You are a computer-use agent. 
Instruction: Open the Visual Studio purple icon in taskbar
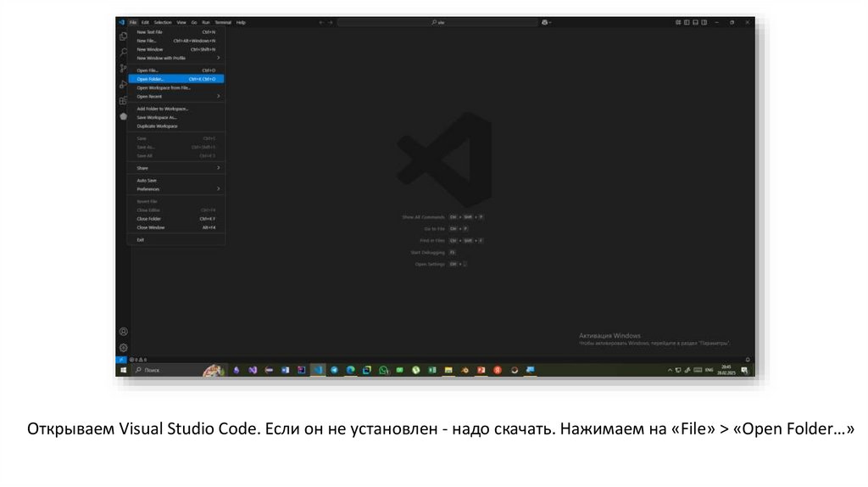point(253,370)
